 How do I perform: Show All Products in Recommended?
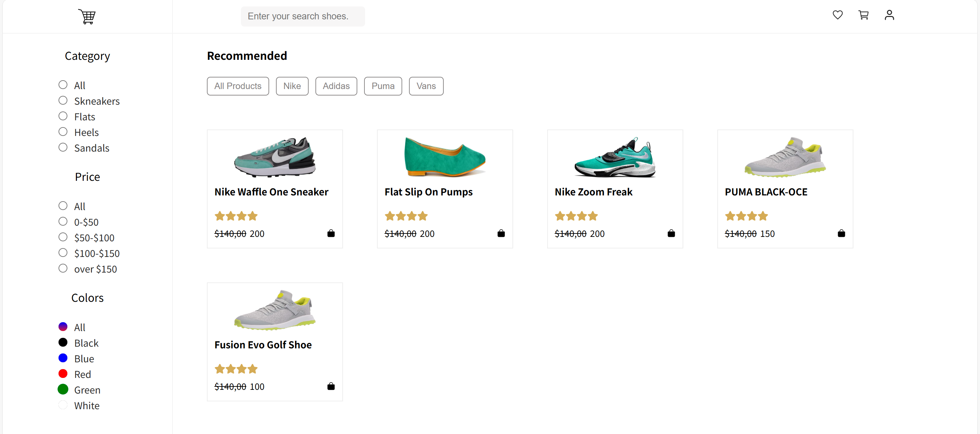(238, 86)
